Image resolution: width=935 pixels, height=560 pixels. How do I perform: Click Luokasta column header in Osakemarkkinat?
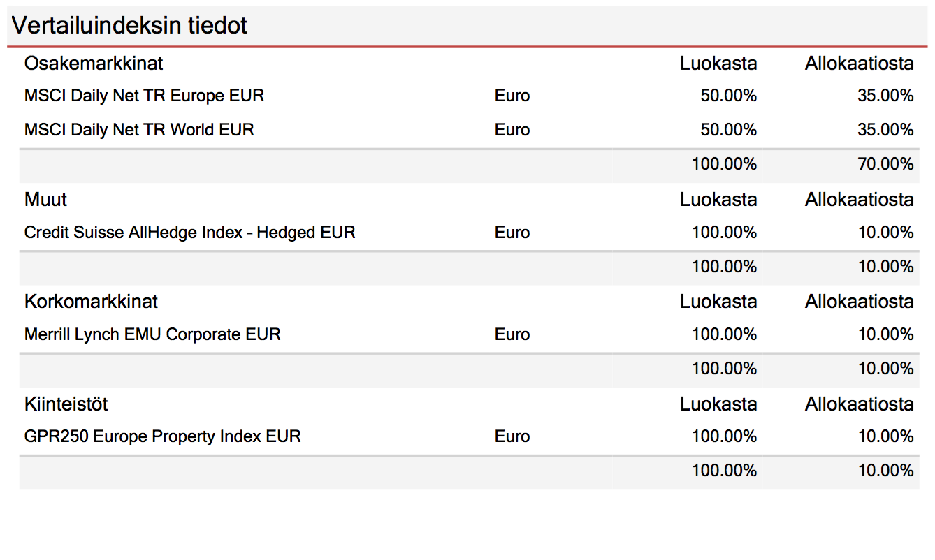718,64
